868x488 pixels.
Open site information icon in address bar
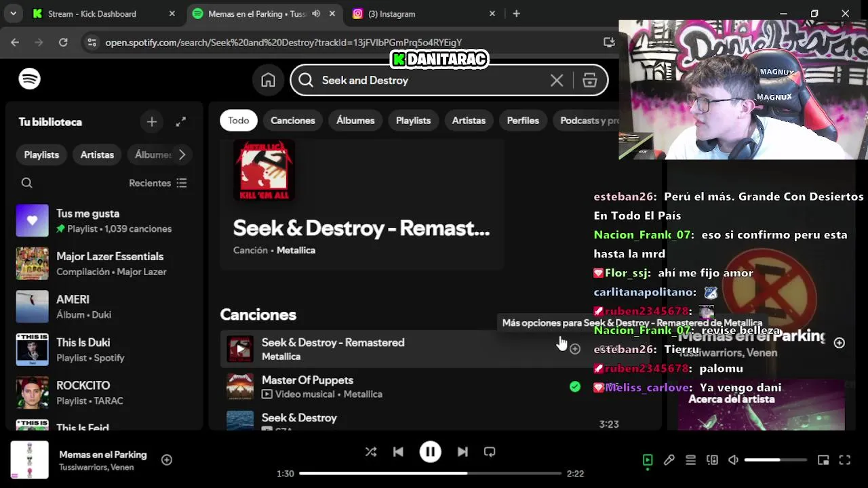[x=92, y=42]
